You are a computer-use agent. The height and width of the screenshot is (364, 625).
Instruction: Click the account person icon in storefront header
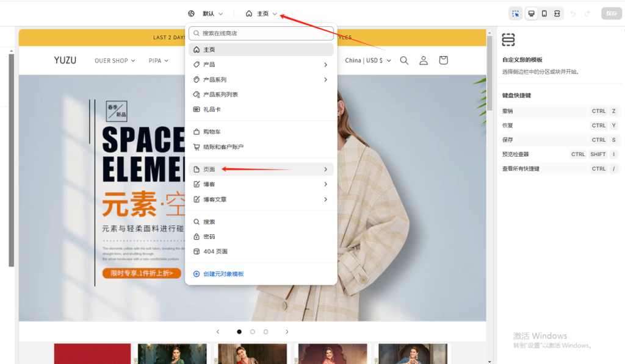[424, 60]
